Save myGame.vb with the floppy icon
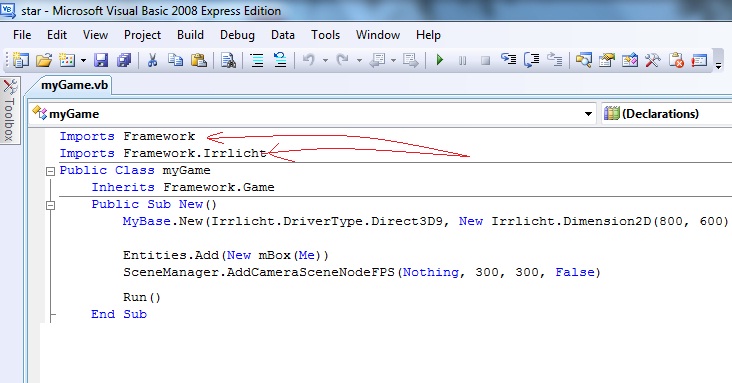The height and width of the screenshot is (383, 732). click(101, 60)
